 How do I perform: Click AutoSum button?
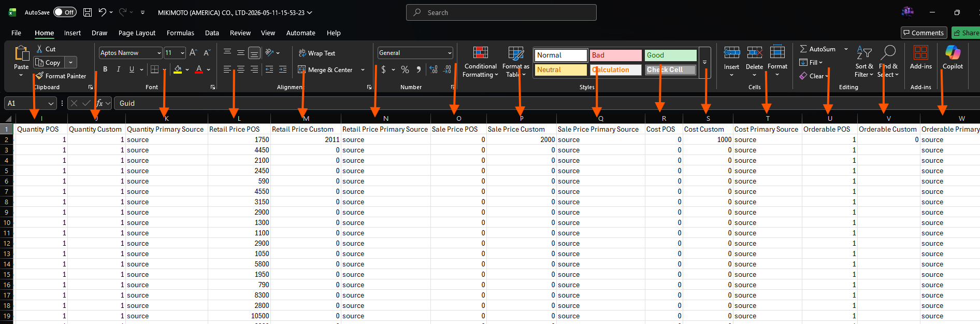tap(817, 49)
